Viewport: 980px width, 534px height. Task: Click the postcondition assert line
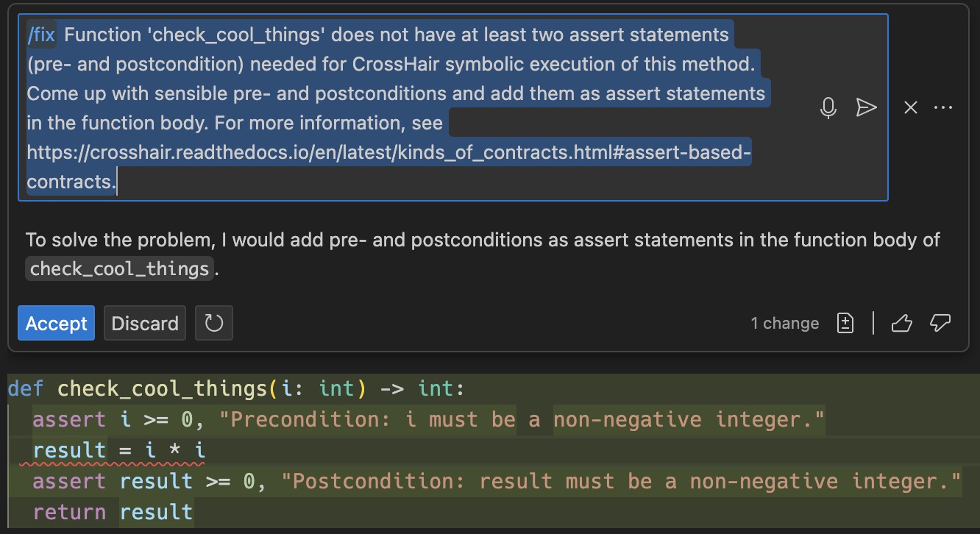(x=497, y=481)
